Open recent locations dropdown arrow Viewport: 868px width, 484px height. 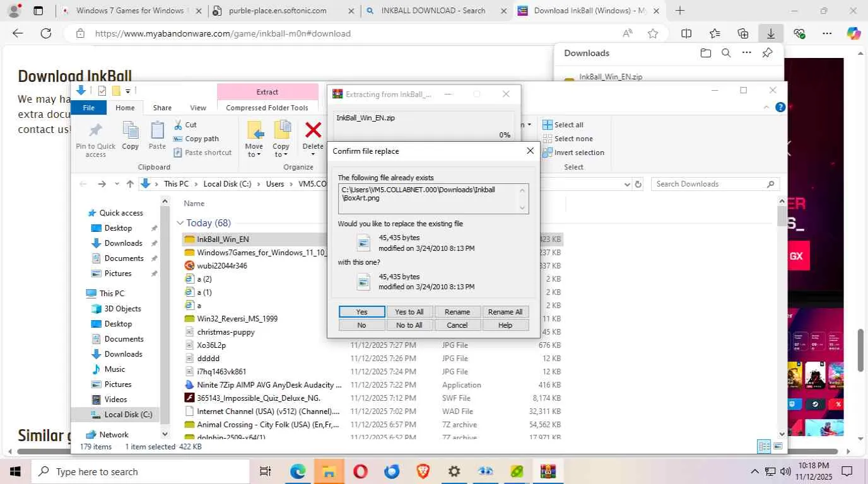[117, 184]
